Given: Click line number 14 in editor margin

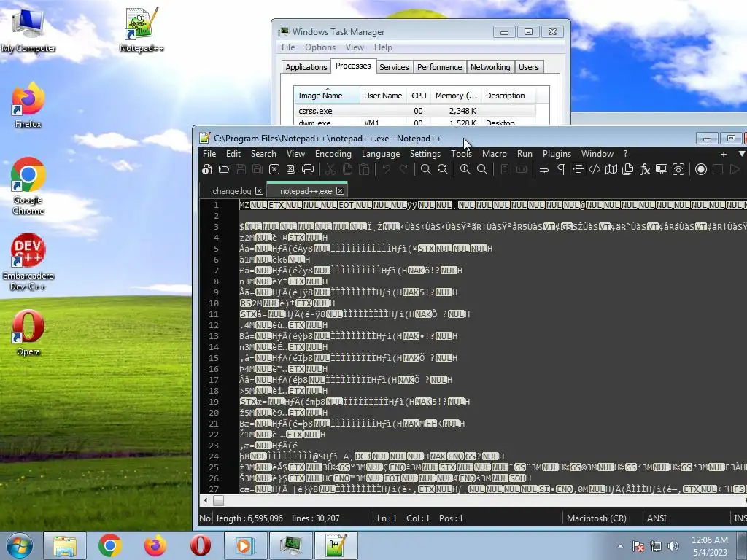Looking at the screenshot, I should [x=214, y=347].
